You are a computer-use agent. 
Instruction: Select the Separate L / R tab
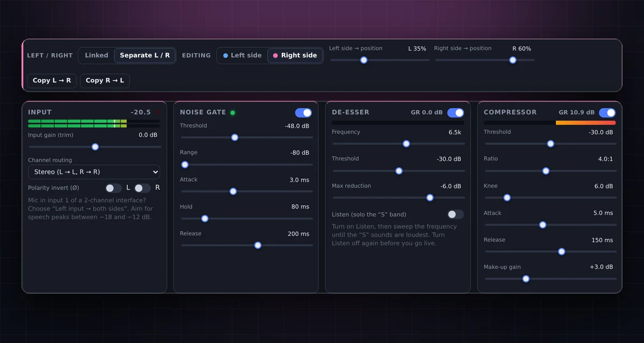145,55
